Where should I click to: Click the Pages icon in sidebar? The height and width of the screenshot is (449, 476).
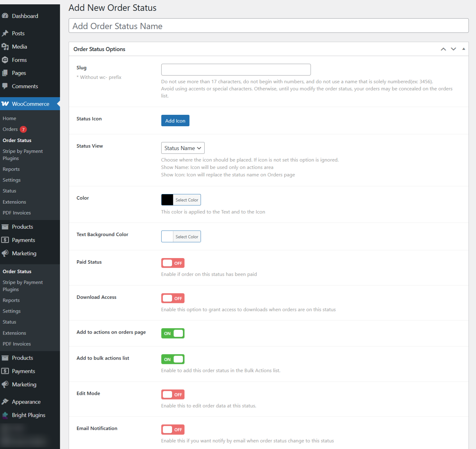point(5,73)
